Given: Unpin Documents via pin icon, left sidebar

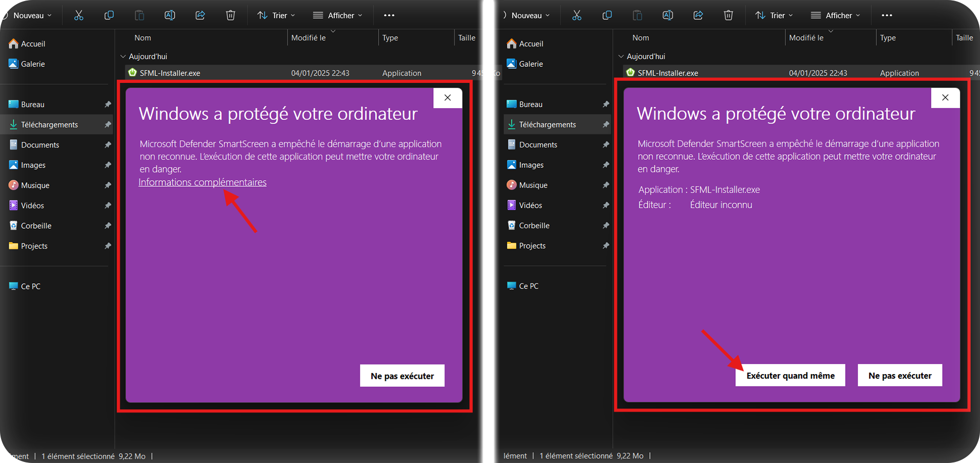Looking at the screenshot, I should (108, 145).
